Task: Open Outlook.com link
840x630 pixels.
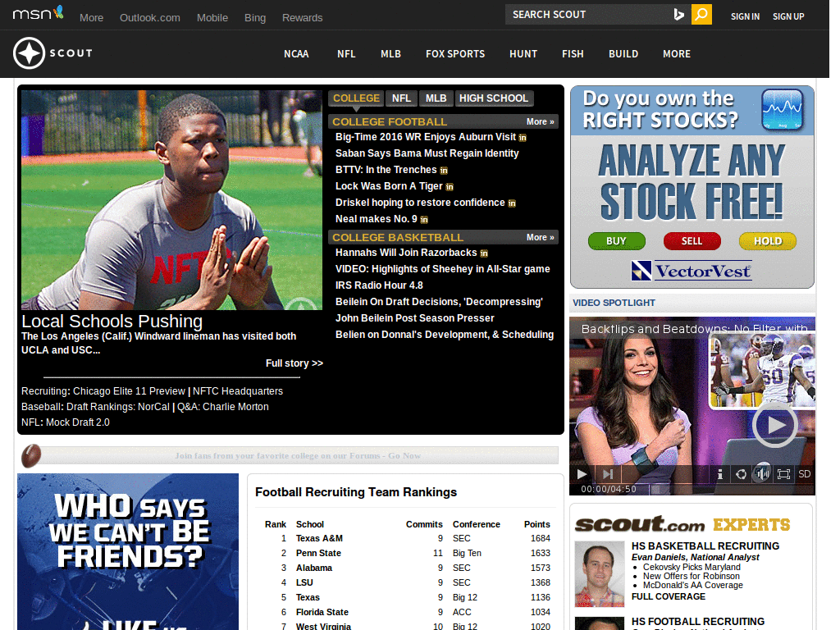Action: [150, 18]
